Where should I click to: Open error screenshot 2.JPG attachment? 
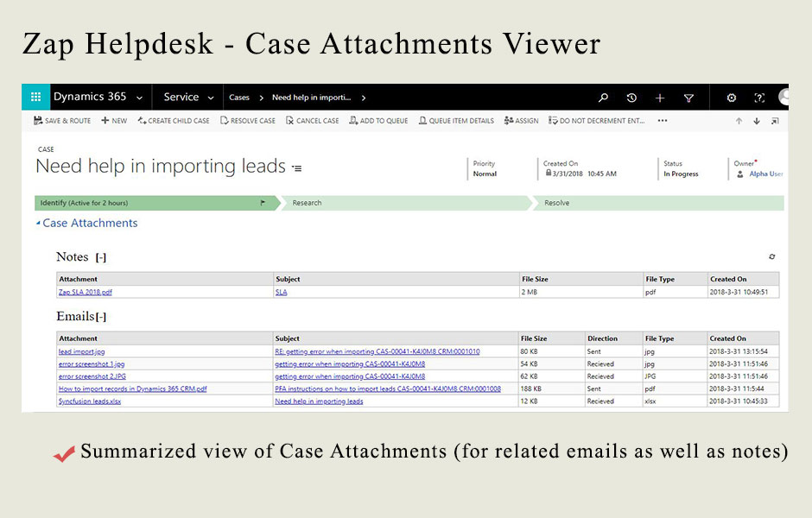click(x=92, y=376)
